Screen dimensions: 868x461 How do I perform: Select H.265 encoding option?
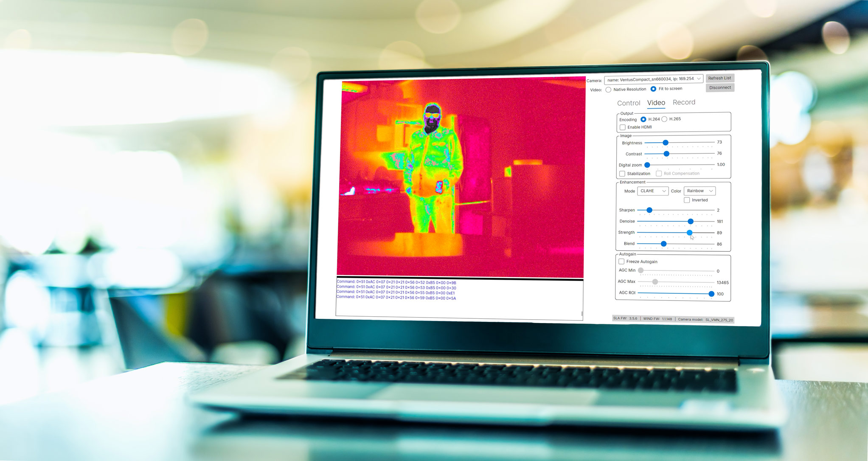664,119
